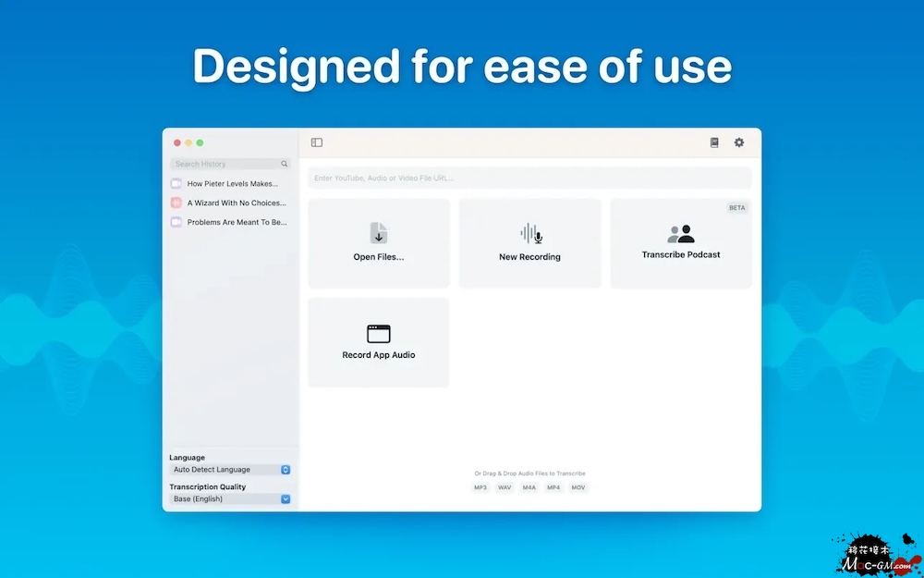The height and width of the screenshot is (578, 924).
Task: Click the Record App Audio window icon
Action: coord(379,334)
